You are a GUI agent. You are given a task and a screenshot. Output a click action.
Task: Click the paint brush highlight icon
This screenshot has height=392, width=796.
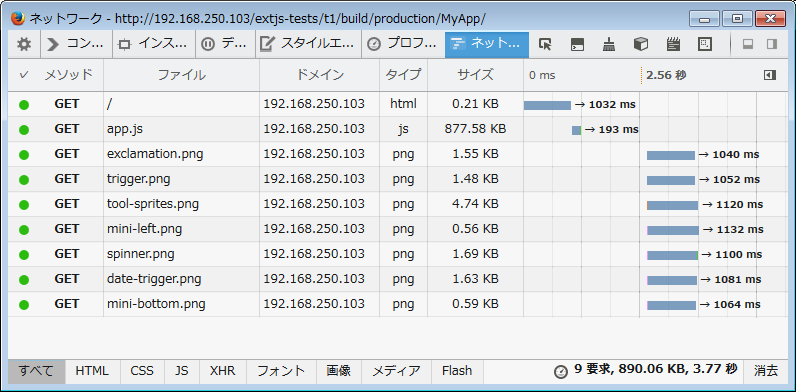609,45
